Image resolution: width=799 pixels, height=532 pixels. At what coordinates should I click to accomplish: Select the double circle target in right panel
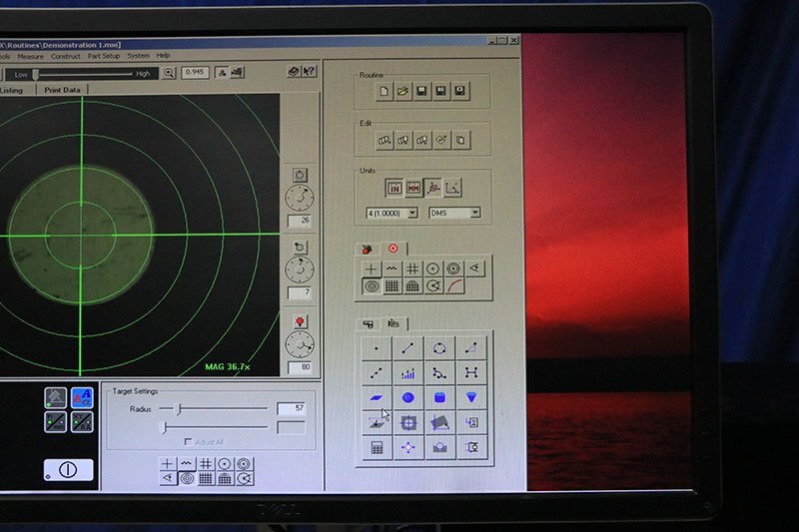tap(453, 268)
